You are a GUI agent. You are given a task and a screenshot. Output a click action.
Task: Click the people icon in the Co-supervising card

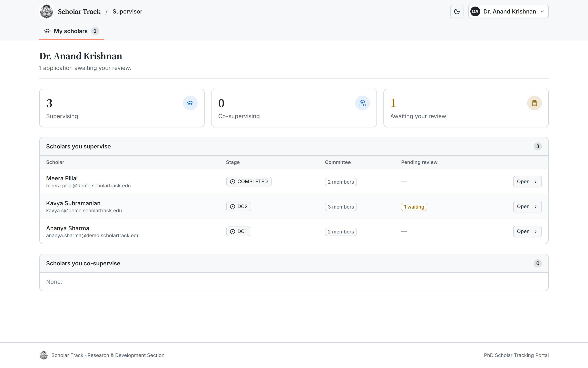[x=363, y=103]
